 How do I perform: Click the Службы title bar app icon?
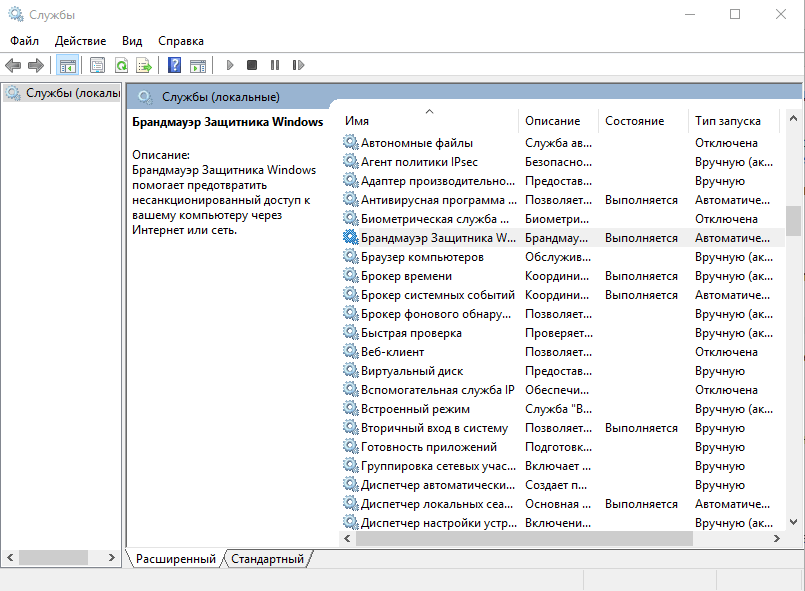pyautogui.click(x=16, y=14)
